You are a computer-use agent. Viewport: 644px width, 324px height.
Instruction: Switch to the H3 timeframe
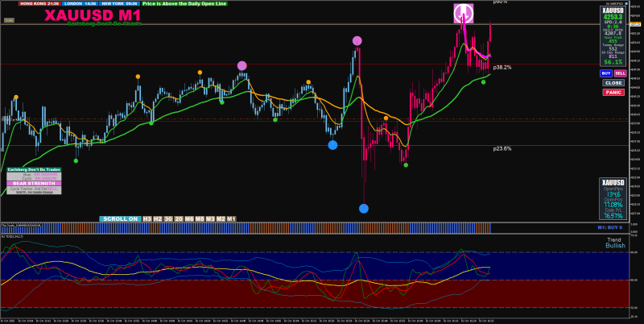click(147, 218)
